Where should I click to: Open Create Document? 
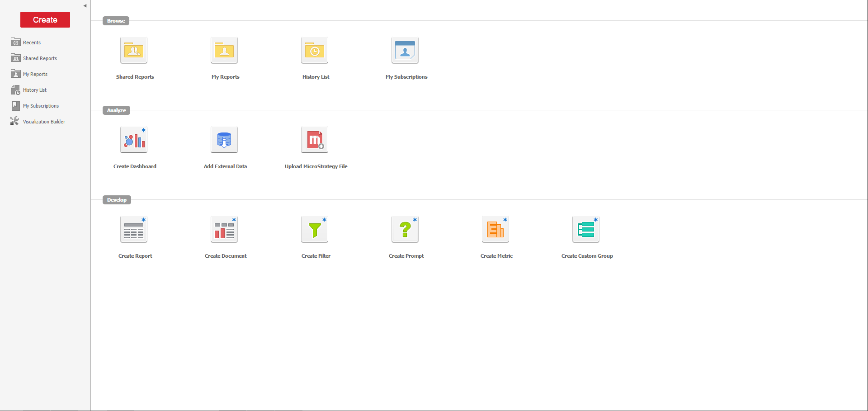point(224,229)
